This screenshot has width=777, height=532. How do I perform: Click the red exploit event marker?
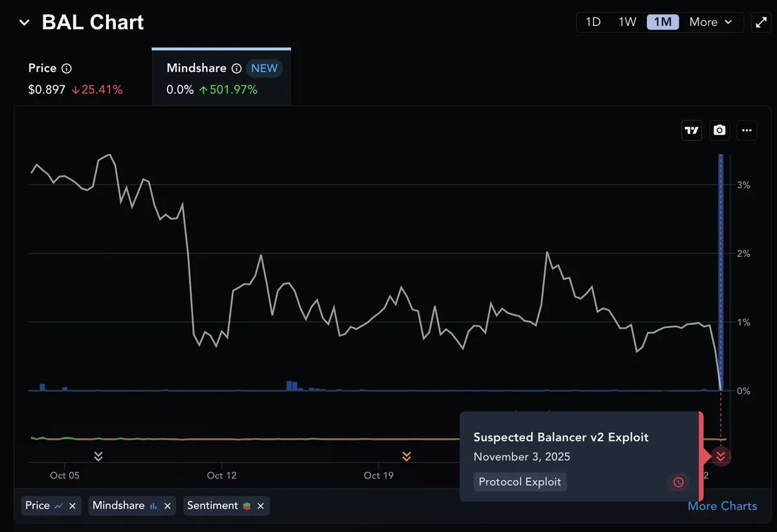point(721,456)
